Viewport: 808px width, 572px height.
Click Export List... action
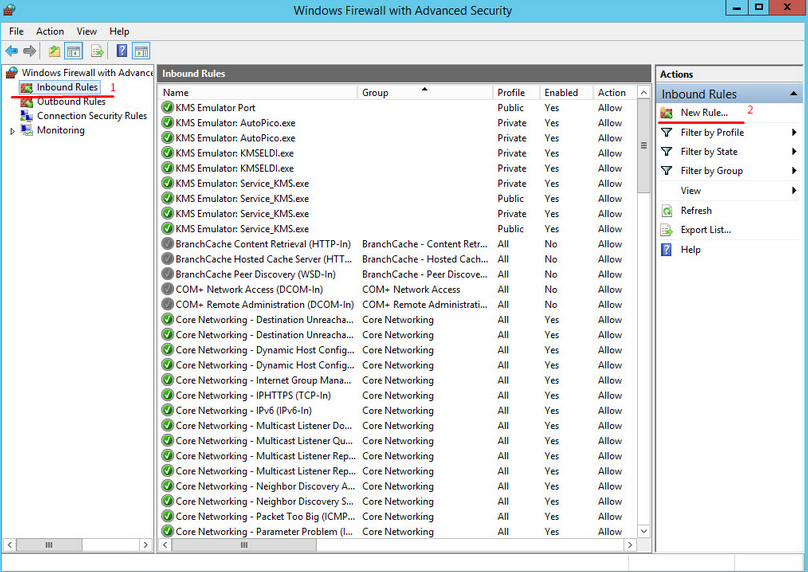click(705, 230)
